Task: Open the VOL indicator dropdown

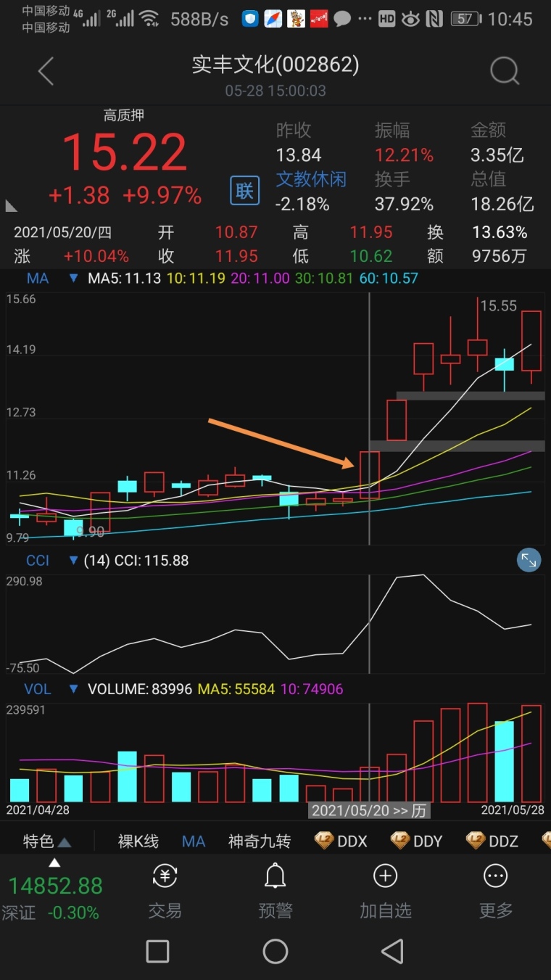Action: (72, 689)
